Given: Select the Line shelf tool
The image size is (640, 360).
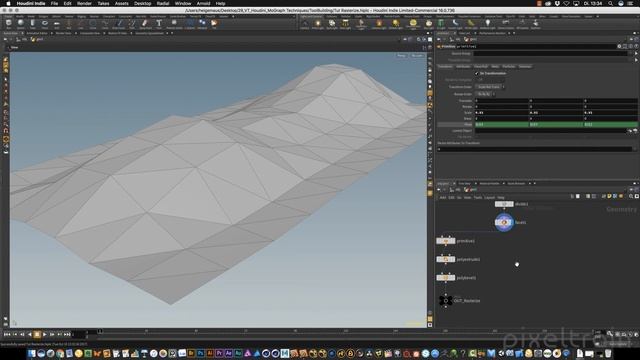Looking at the screenshot, I should [81, 24].
